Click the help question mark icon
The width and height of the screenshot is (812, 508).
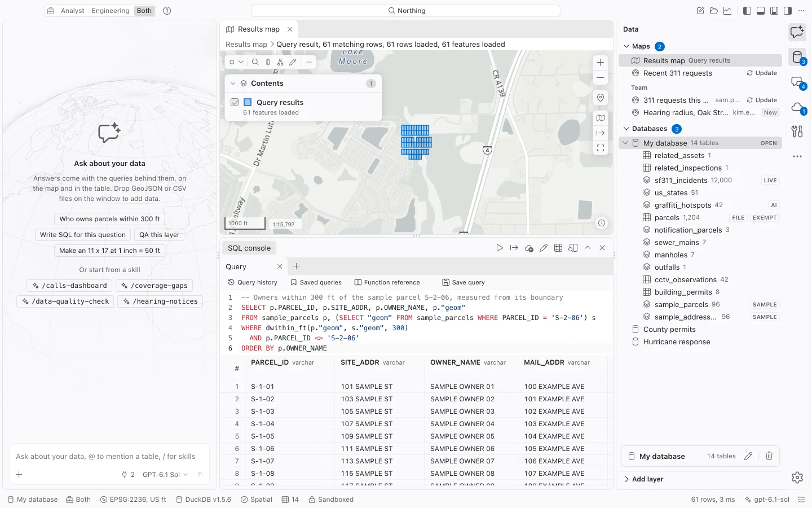[x=167, y=11]
